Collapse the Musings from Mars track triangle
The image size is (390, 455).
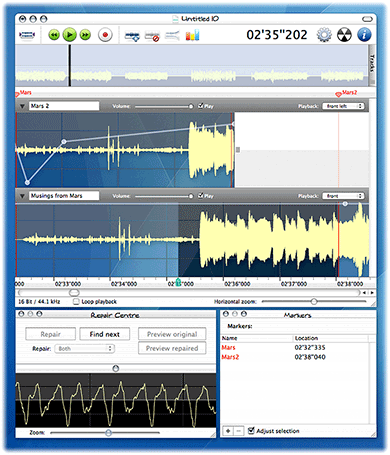tap(22, 196)
